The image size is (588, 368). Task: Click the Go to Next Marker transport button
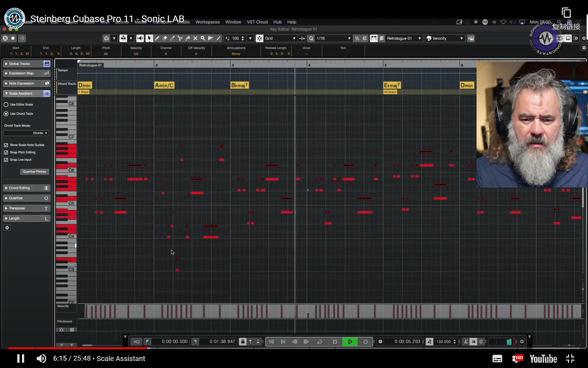point(283,342)
